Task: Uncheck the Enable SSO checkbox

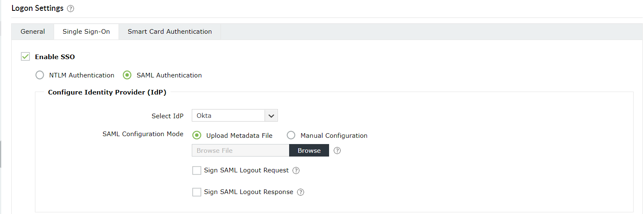Action: pyautogui.click(x=26, y=57)
